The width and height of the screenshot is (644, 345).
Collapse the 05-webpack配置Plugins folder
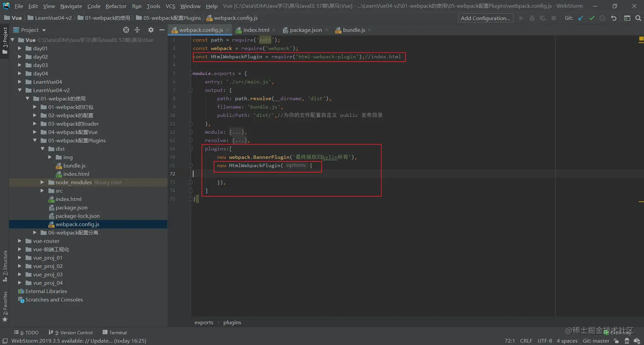[x=35, y=140]
